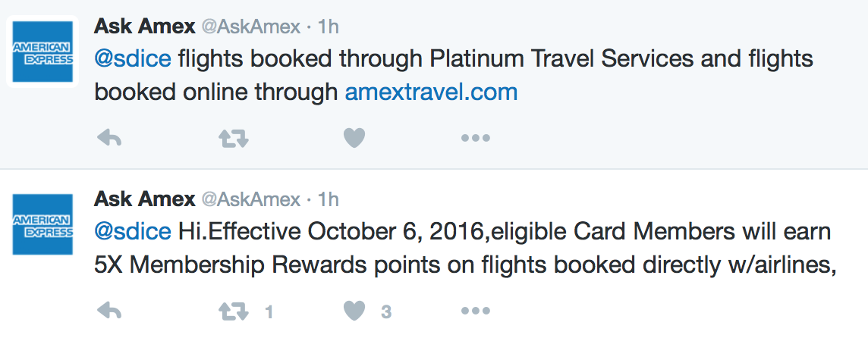Retweet the 5X Membership Rewards tweet

(x=234, y=312)
